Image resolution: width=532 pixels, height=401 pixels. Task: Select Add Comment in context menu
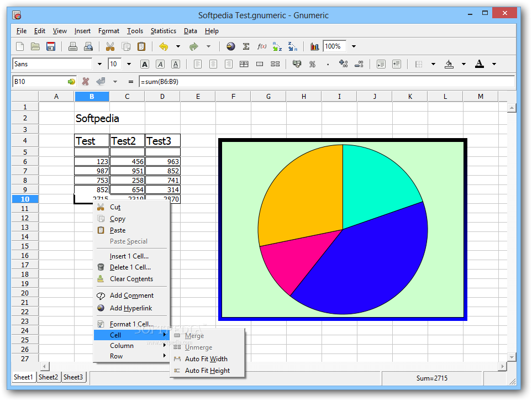[x=131, y=296]
